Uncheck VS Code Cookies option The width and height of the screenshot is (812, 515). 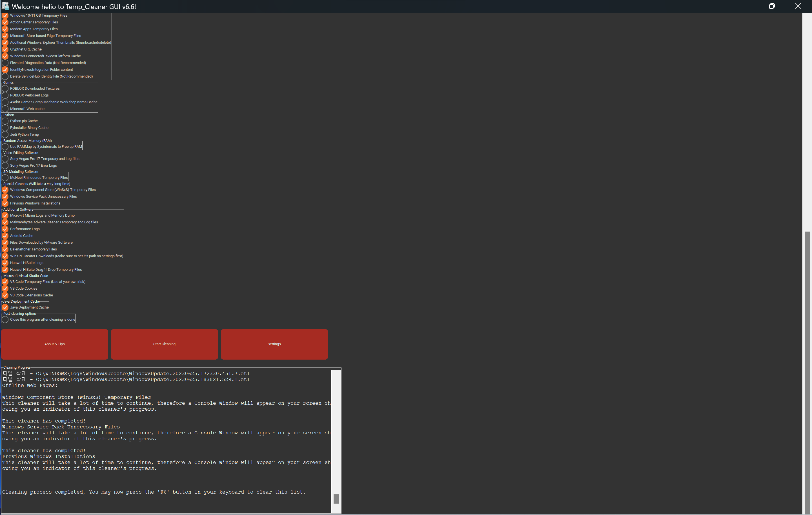click(x=5, y=288)
